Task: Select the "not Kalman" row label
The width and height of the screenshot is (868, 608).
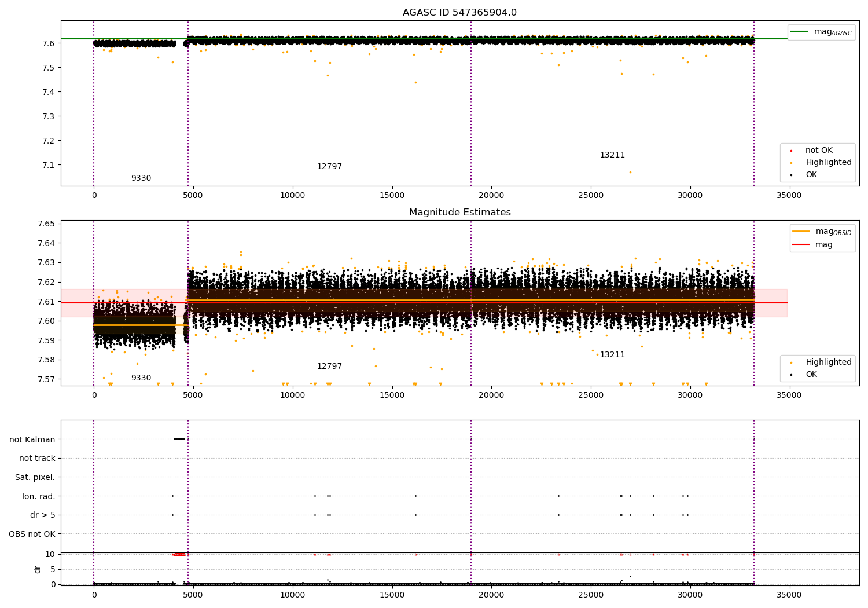Action: (x=32, y=439)
